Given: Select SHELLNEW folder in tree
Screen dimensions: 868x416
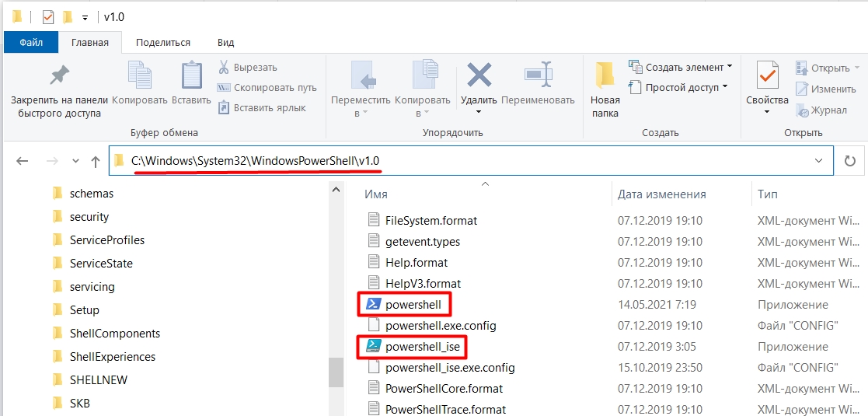Looking at the screenshot, I should tap(91, 380).
